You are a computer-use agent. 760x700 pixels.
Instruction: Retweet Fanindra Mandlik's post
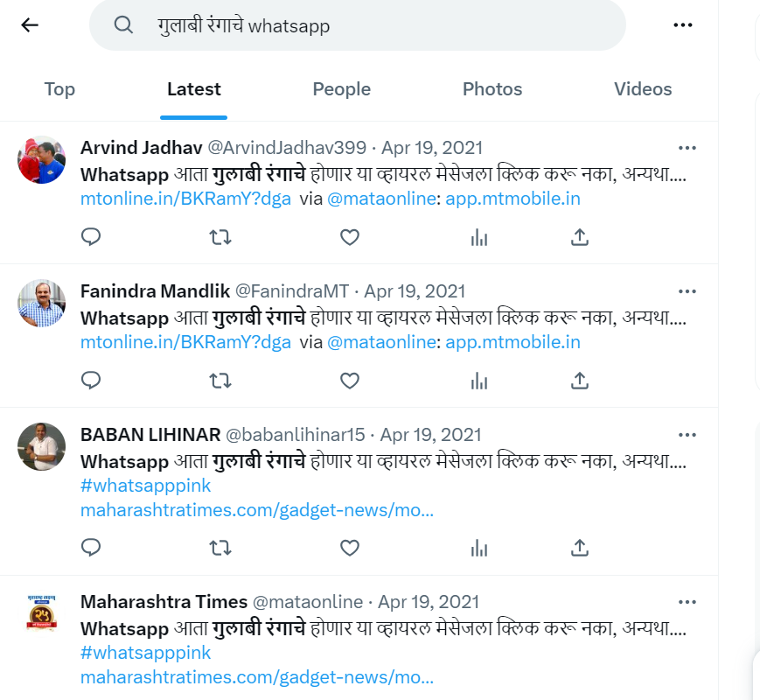click(x=220, y=380)
